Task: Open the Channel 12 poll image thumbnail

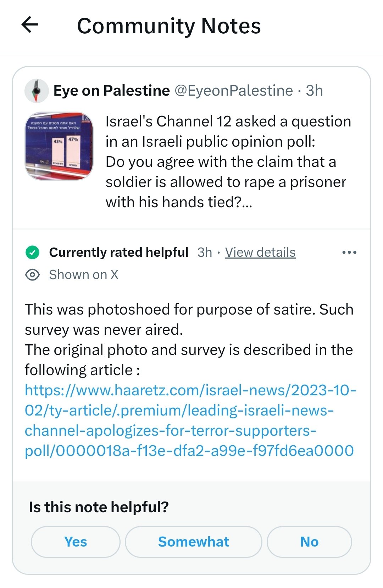Action: [x=59, y=146]
